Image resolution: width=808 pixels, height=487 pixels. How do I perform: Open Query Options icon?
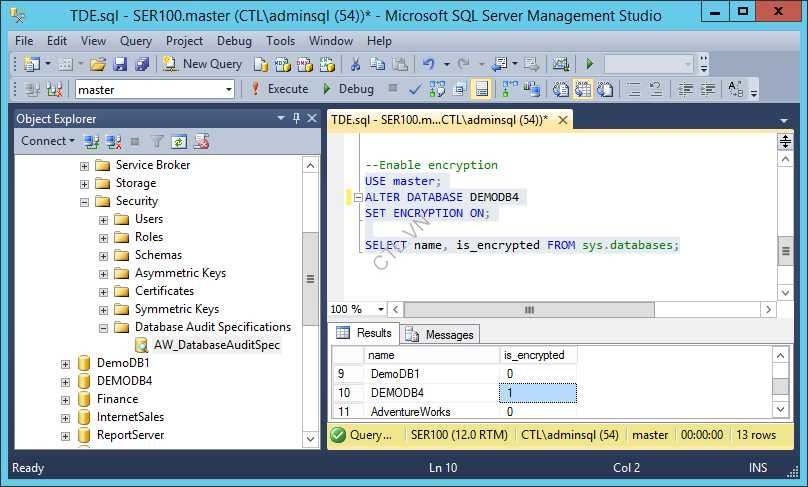(459, 90)
